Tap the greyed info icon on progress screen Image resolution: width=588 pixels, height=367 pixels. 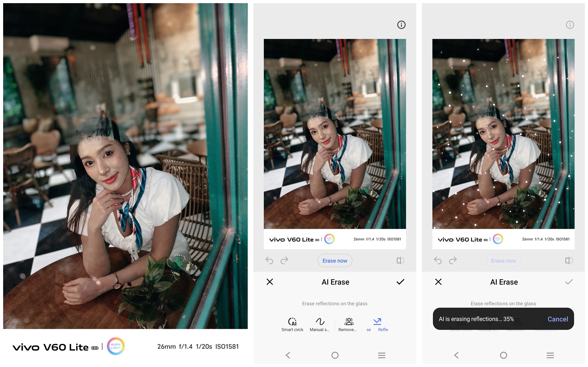tap(570, 25)
